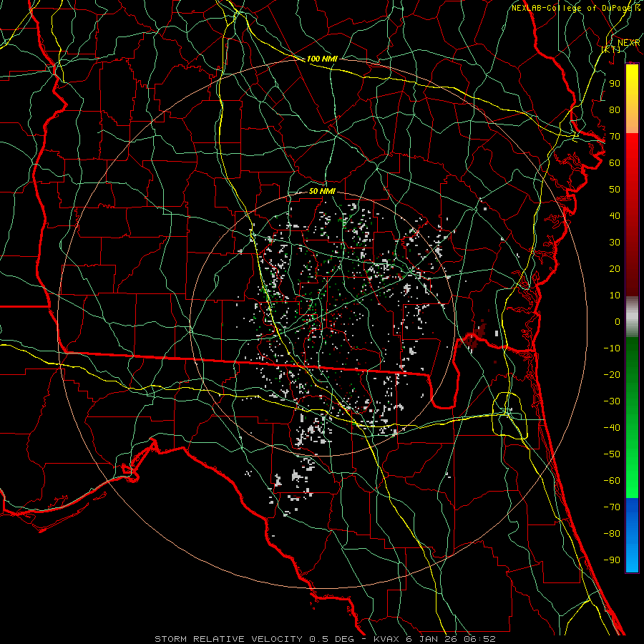This screenshot has height=644, width=644.
Task: Click the "[KT]" units label
Action: [x=611, y=49]
